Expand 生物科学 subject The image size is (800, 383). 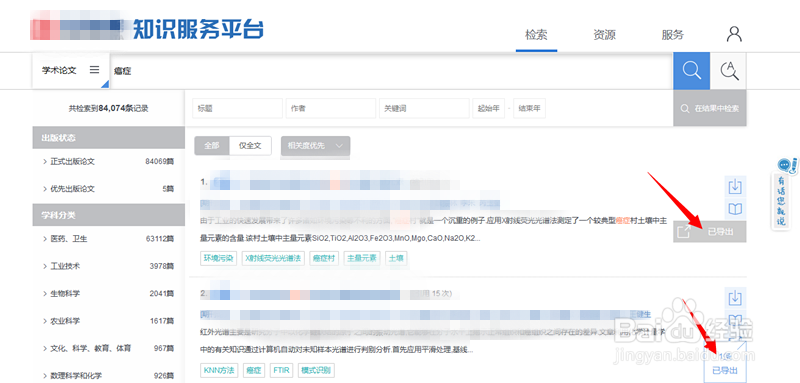(45, 294)
